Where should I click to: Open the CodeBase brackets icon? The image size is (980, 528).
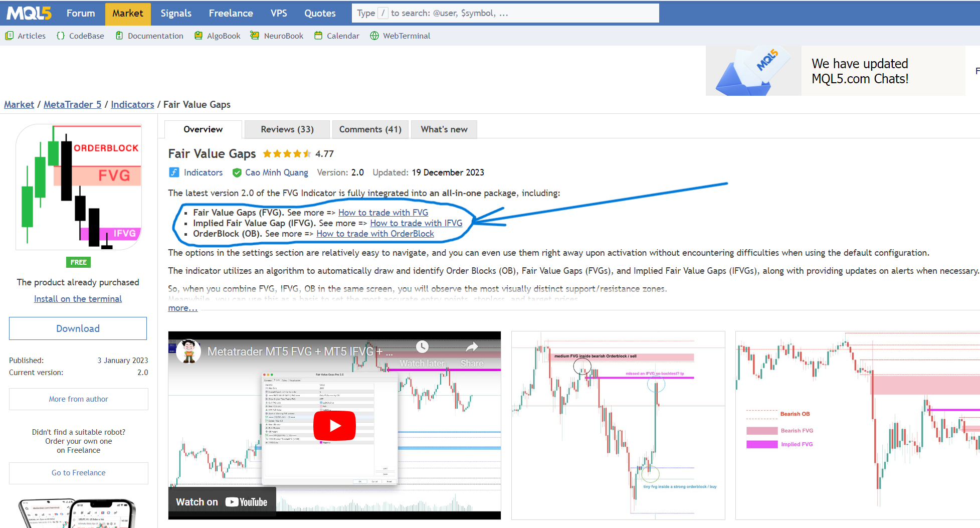pyautogui.click(x=61, y=36)
